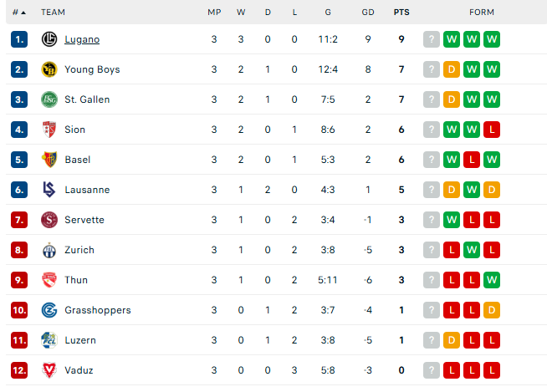Click the Basel club logo
Viewport: 547px width, 392px height.
click(x=49, y=160)
